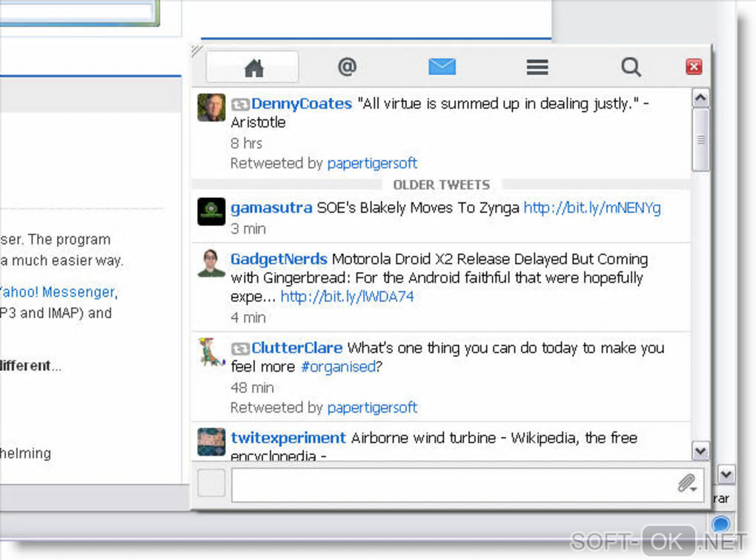This screenshot has width=756, height=560.
Task: Click the empty account avatar box beside compose field
Action: (211, 482)
